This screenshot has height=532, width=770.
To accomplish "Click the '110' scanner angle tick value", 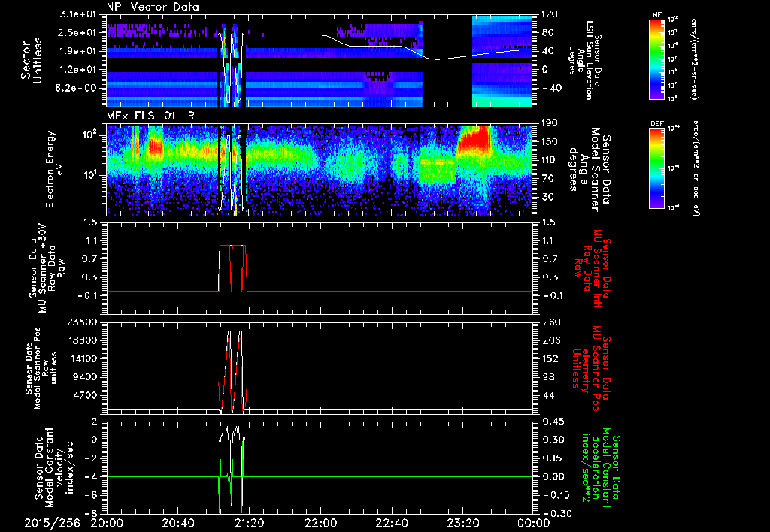I will point(548,160).
